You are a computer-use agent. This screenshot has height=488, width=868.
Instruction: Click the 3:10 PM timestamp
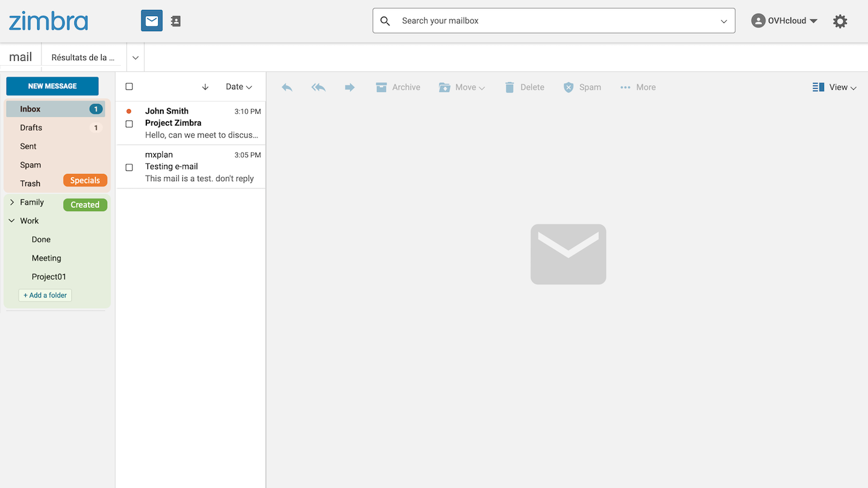click(247, 112)
